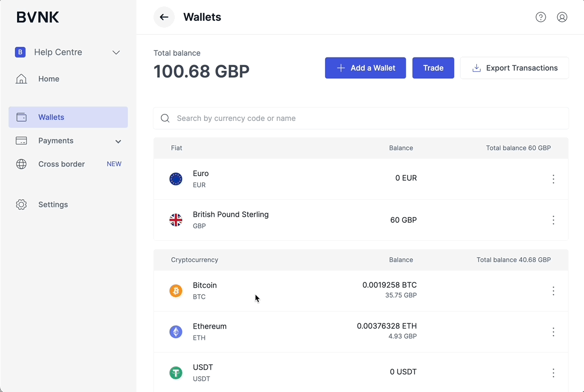Click the Ethereum currency icon
Viewport: 584px width, 392px height.
(176, 331)
